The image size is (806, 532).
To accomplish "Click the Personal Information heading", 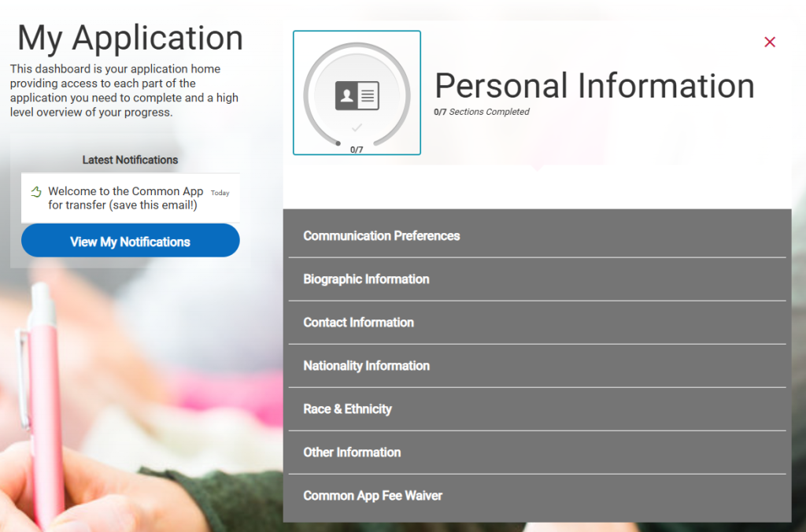I will (x=594, y=86).
